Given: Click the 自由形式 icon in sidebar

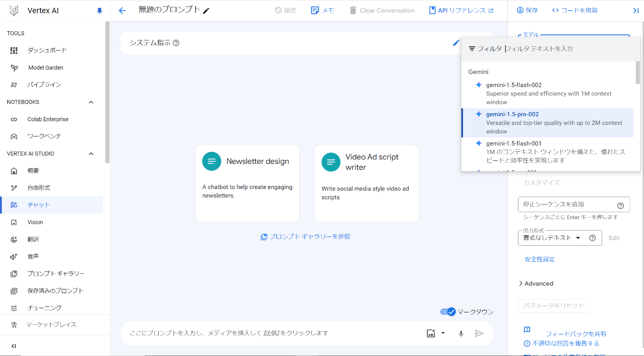Looking at the screenshot, I should [14, 188].
